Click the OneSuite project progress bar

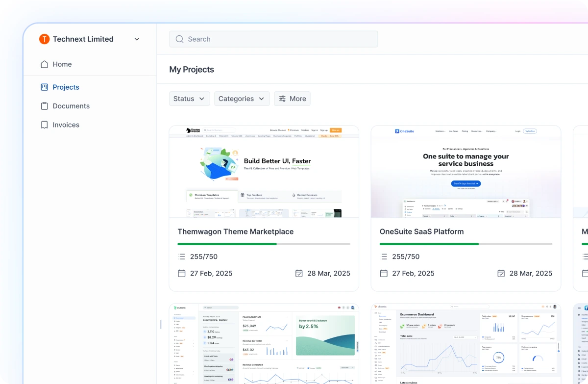point(466,244)
